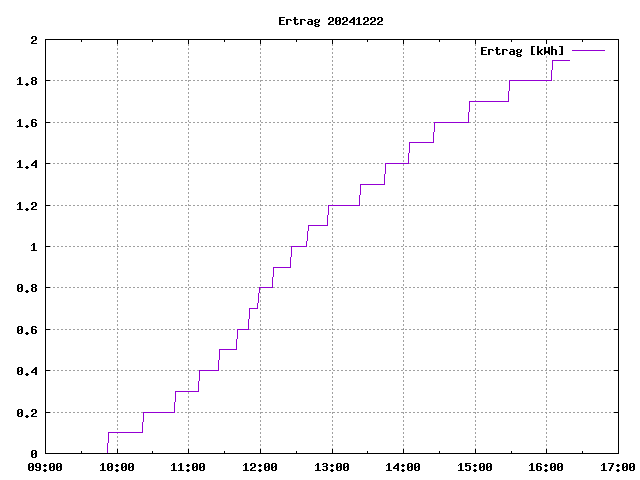This screenshot has height=480, width=640.
Task: Click the y-axis label 0.2
Action: [x=26, y=412]
